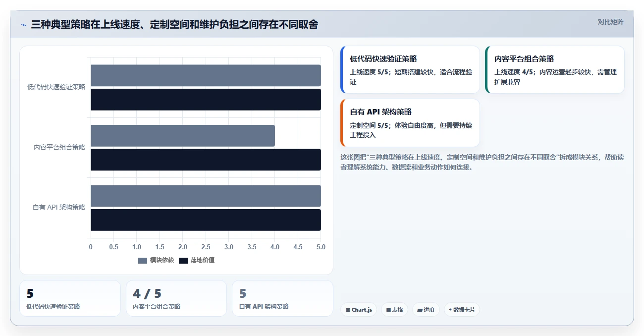Click the Chart.js chip icon
644x336 pixels.
(x=348, y=310)
